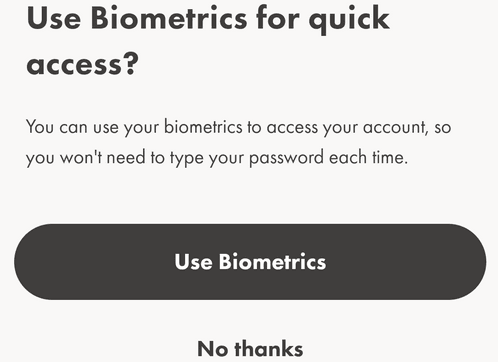Click the word "access?" in the title
Viewport: 498px width, 362px height.
pos(82,64)
